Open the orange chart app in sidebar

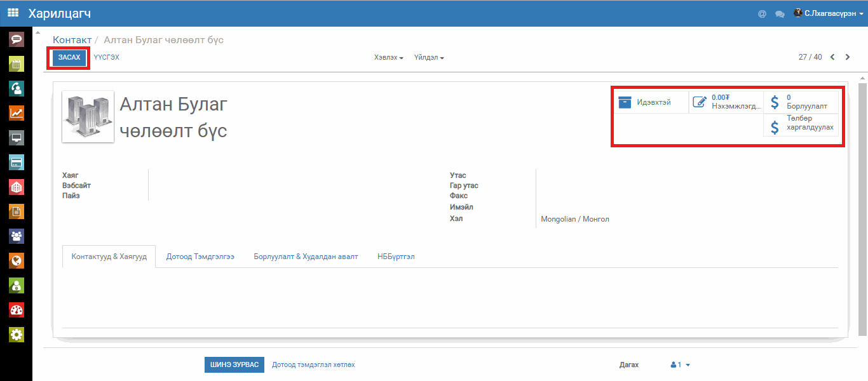[16, 113]
